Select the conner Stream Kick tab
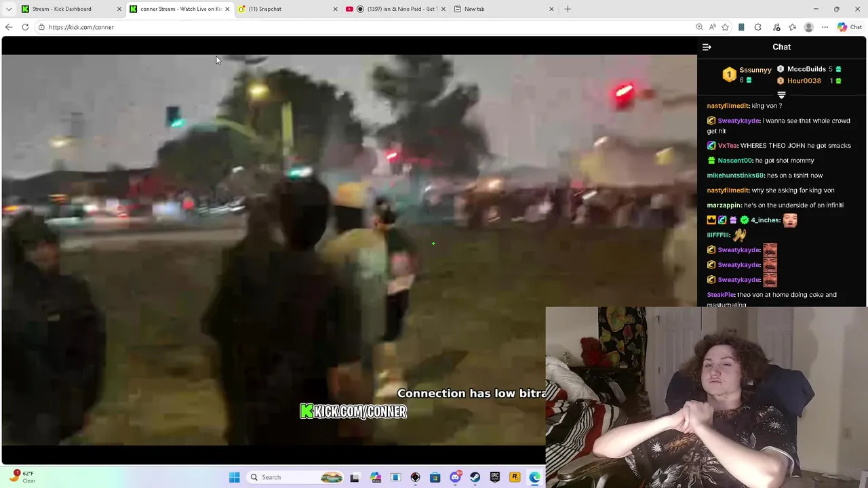Screen dimensions: 868x488 (181, 9)
